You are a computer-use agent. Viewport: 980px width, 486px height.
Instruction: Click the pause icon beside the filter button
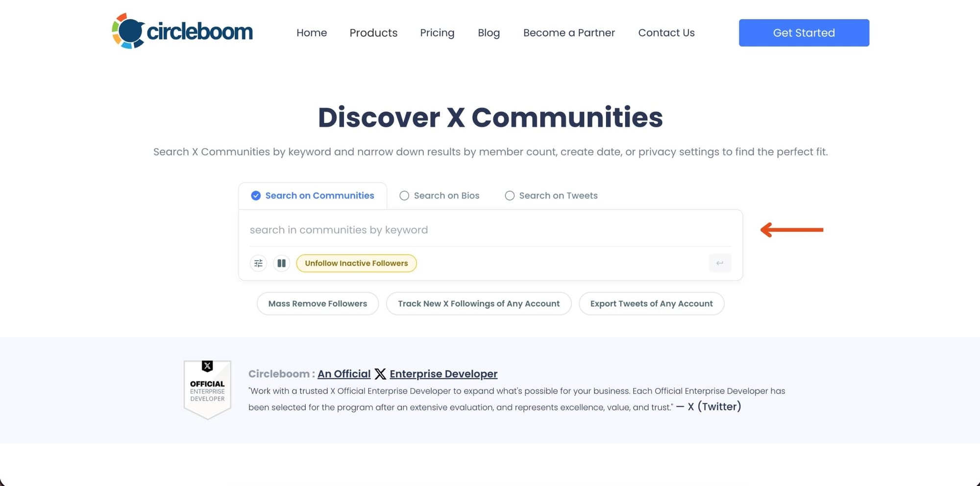(x=281, y=263)
